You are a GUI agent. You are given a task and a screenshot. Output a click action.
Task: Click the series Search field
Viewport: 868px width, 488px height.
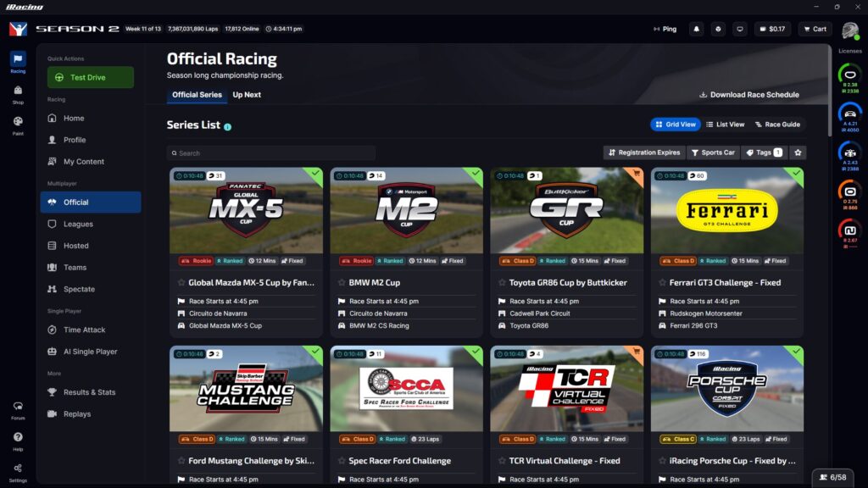pyautogui.click(x=271, y=153)
